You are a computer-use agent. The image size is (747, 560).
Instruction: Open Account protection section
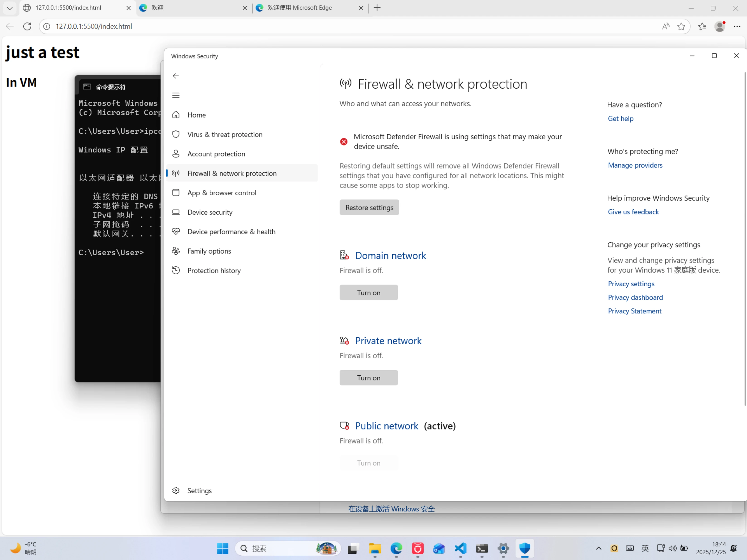click(216, 154)
